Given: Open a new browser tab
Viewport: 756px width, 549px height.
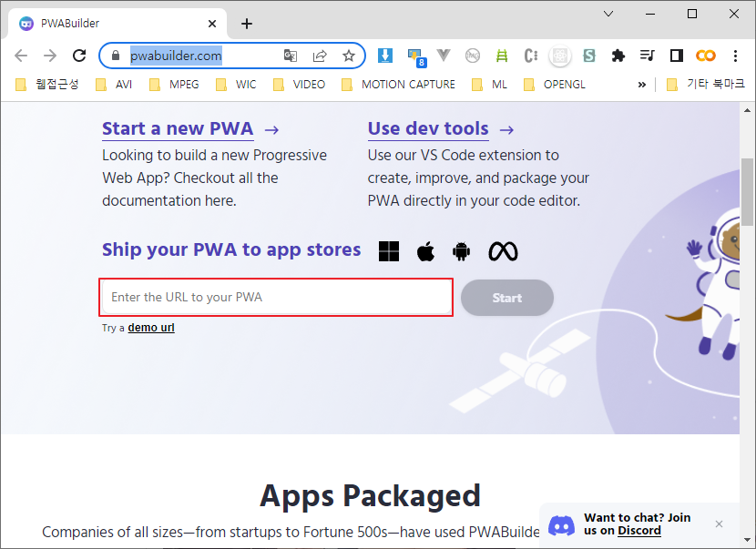Looking at the screenshot, I should [x=247, y=24].
